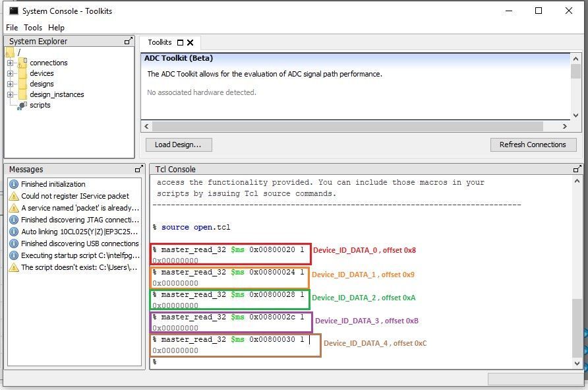This screenshot has width=588, height=390.
Task: Undock the System Explorer panel
Action: tap(129, 41)
